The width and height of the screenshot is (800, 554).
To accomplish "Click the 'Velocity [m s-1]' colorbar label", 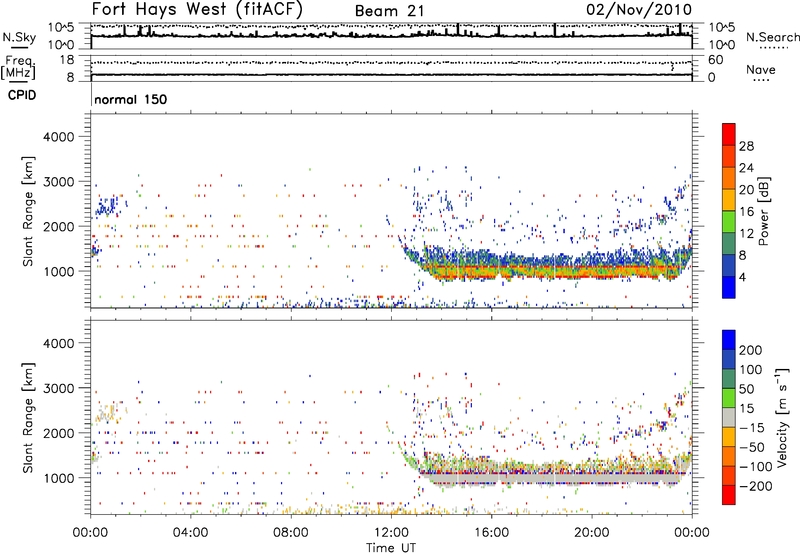I will [x=782, y=417].
